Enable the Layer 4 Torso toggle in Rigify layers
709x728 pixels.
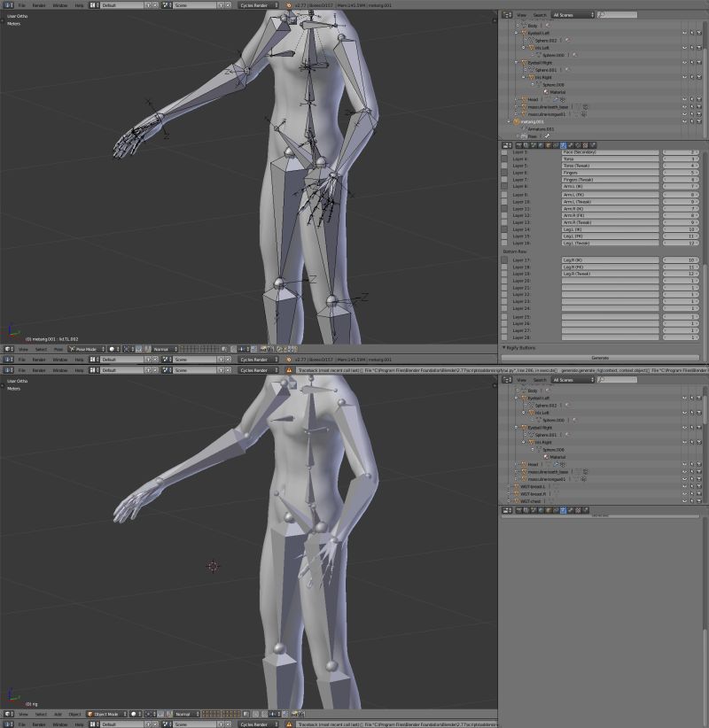pos(503,158)
